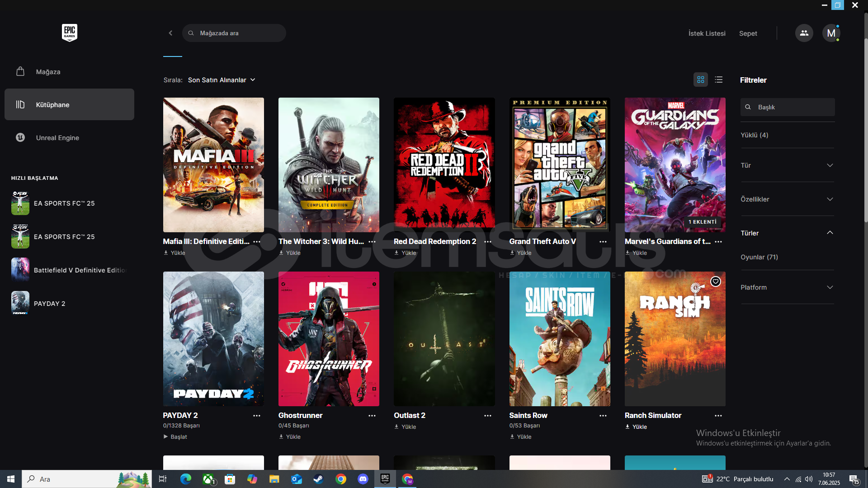Select Kütüphane in the sidebar
The image size is (868, 488).
click(69, 104)
